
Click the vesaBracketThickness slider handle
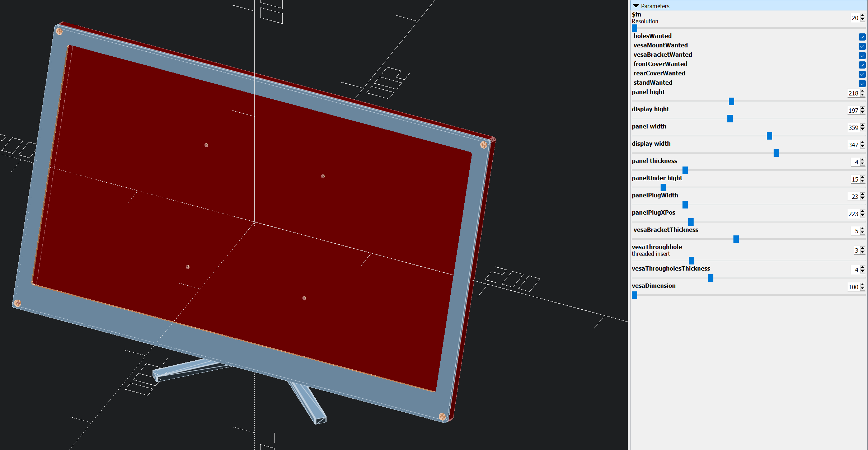point(736,239)
